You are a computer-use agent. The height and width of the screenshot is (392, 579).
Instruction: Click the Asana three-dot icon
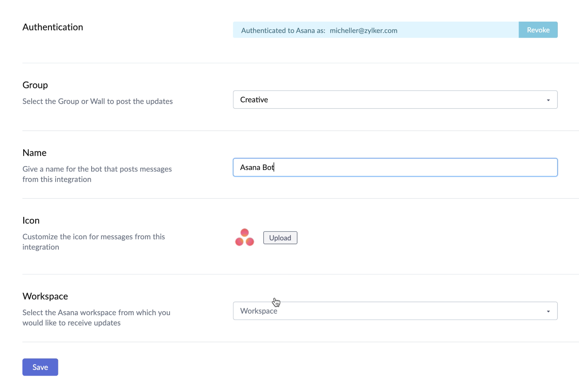(245, 238)
